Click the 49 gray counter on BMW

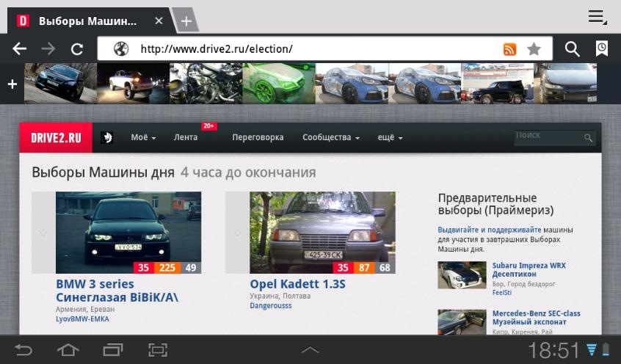click(191, 268)
